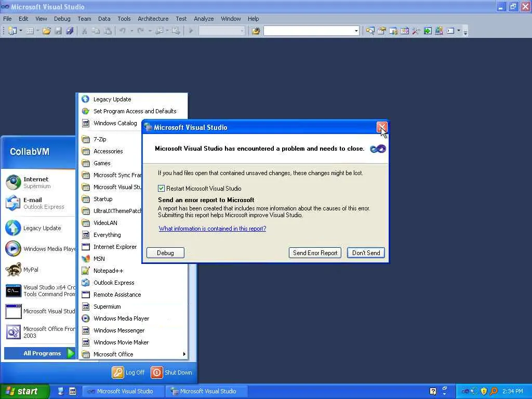Click the Save All toolbar icon
The image size is (532, 399).
70,31
